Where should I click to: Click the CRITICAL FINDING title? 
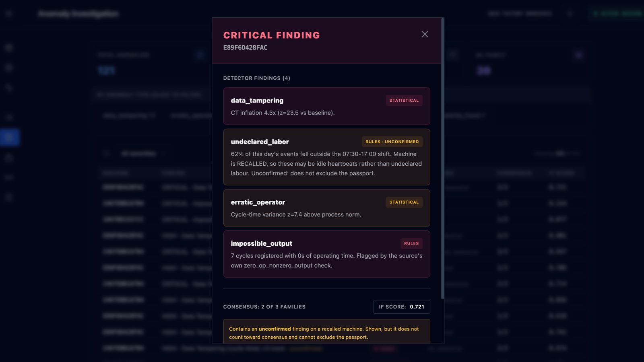click(272, 35)
